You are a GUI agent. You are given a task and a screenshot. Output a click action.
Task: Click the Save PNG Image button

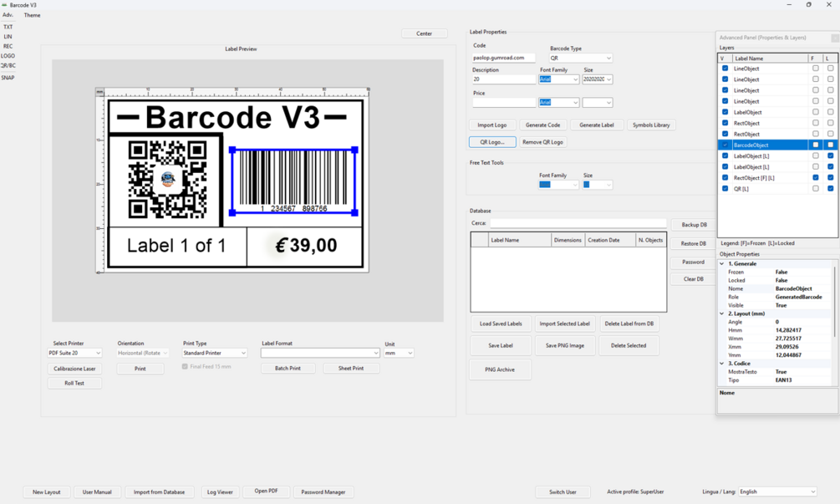pos(564,345)
